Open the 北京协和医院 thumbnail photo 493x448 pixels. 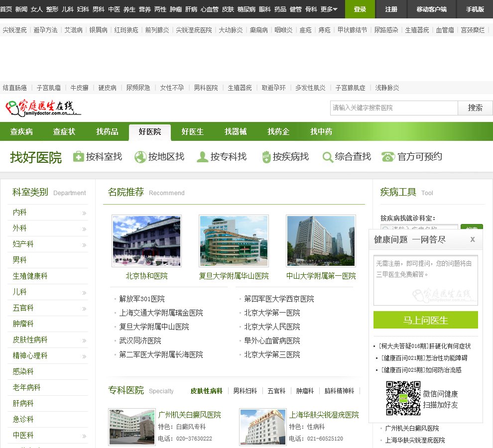coord(146,241)
